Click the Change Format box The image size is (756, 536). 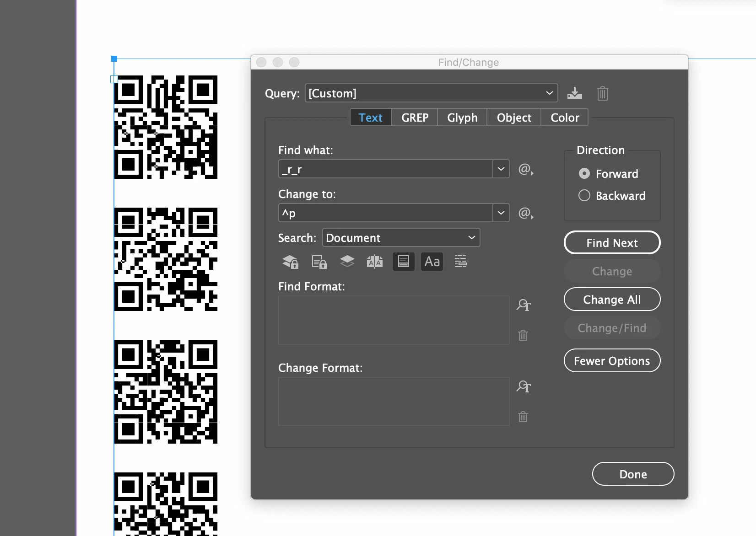[394, 402]
